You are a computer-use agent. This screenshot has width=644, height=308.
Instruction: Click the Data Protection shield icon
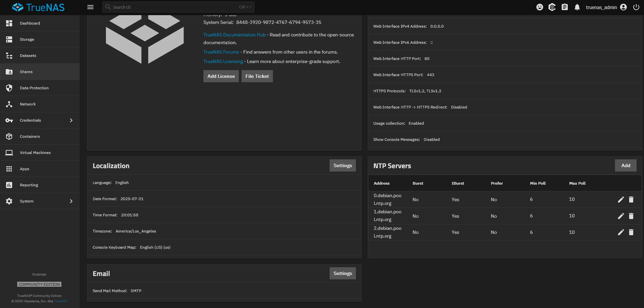(x=9, y=88)
